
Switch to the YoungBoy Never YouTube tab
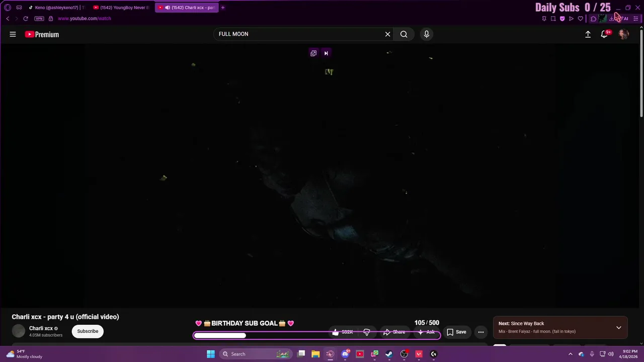(122, 8)
